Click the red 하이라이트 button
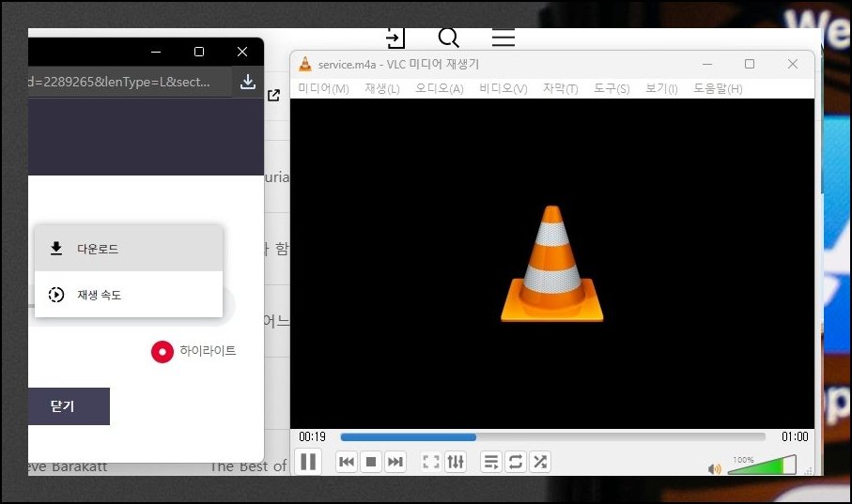The image size is (852, 504). [x=162, y=351]
